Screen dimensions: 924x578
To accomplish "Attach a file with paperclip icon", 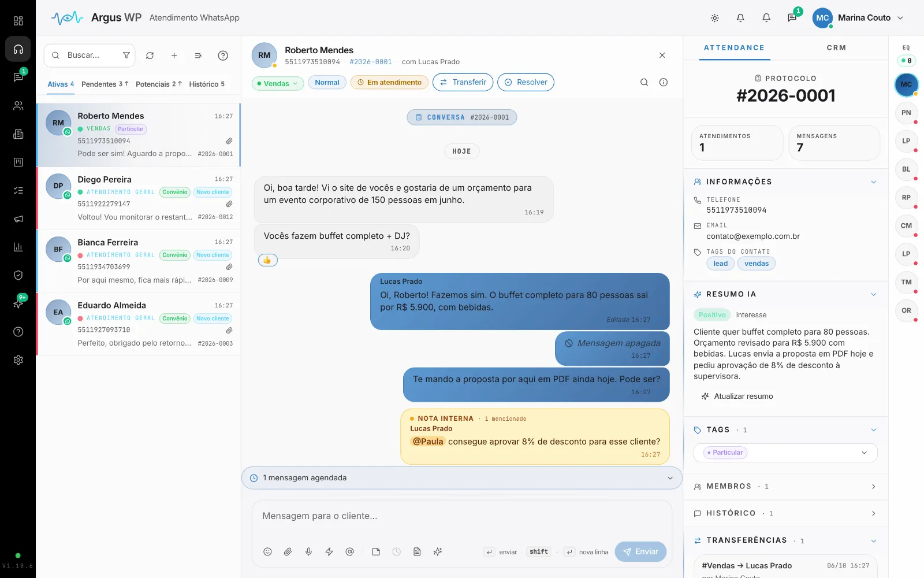I will [288, 552].
